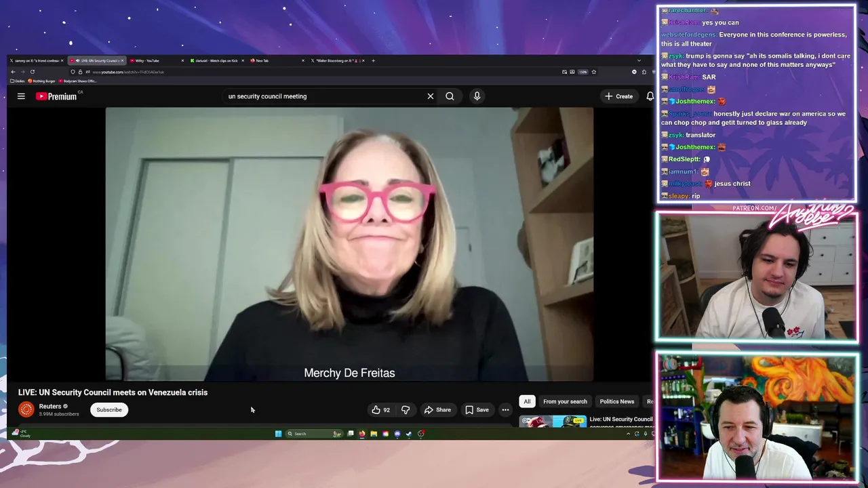
Task: Select the 'From your search' chip
Action: (565, 401)
